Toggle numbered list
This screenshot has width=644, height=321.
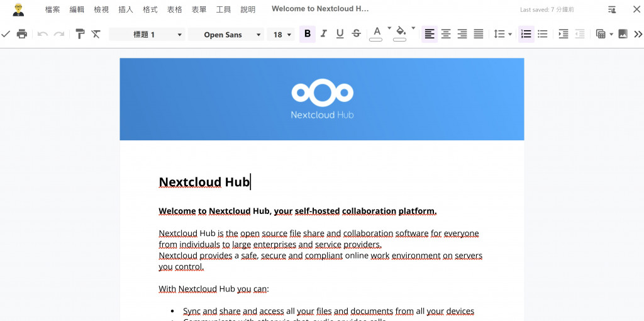pyautogui.click(x=526, y=34)
